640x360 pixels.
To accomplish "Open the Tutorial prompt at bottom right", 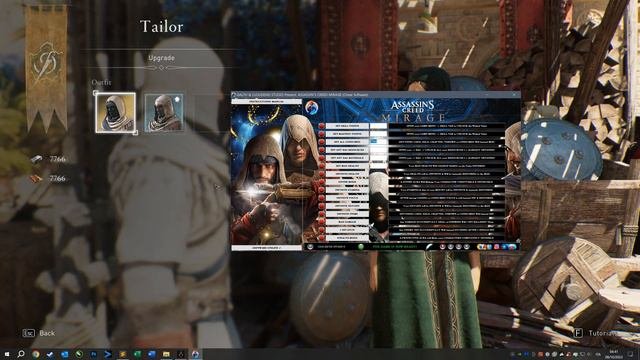I will [596, 333].
